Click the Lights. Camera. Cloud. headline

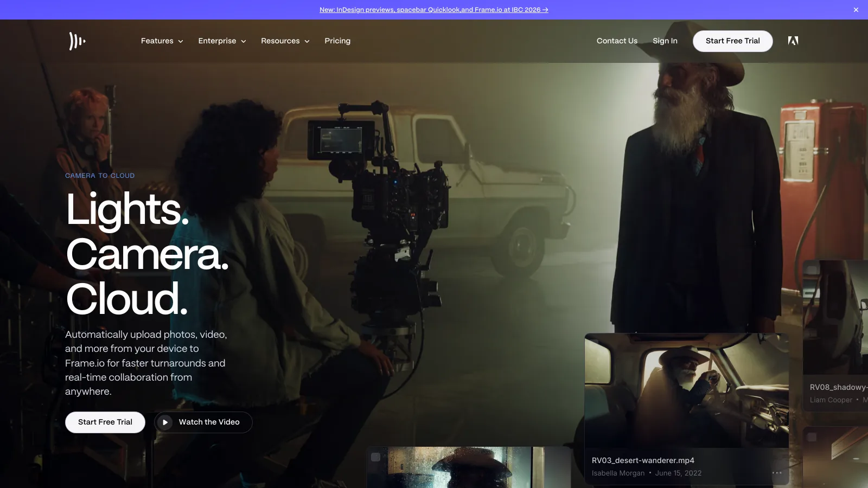pos(147,254)
